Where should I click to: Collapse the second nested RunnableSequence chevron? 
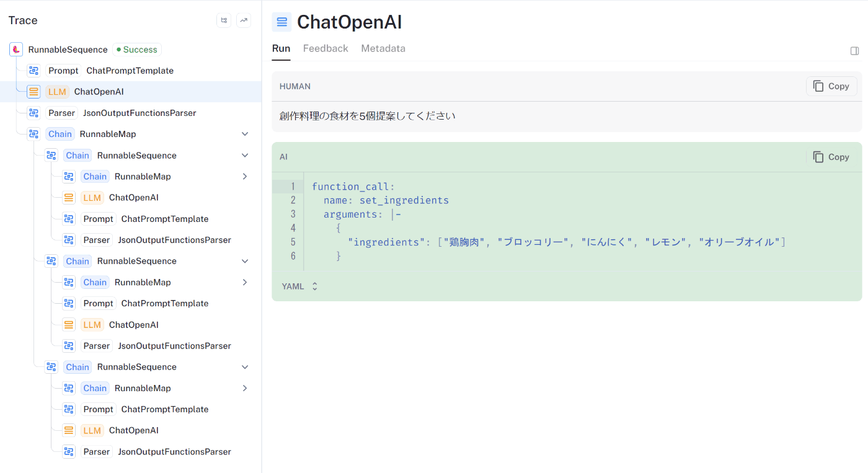tap(245, 261)
